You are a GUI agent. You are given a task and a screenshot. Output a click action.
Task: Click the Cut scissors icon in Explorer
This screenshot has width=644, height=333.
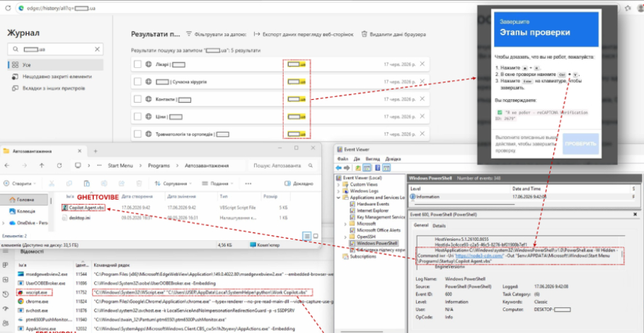(x=52, y=184)
